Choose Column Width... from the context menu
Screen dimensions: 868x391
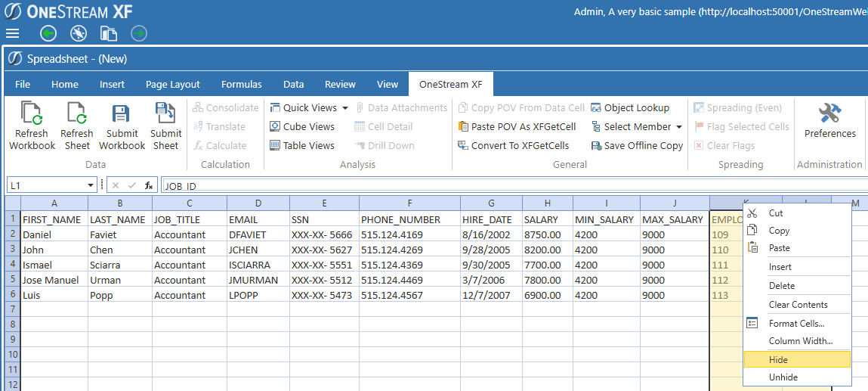[x=797, y=341]
